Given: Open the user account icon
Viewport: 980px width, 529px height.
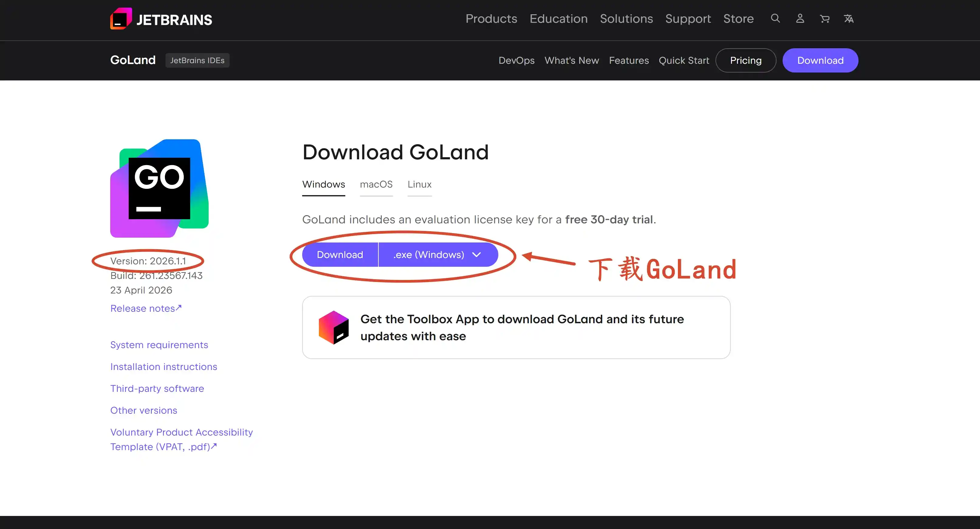Looking at the screenshot, I should coord(800,18).
